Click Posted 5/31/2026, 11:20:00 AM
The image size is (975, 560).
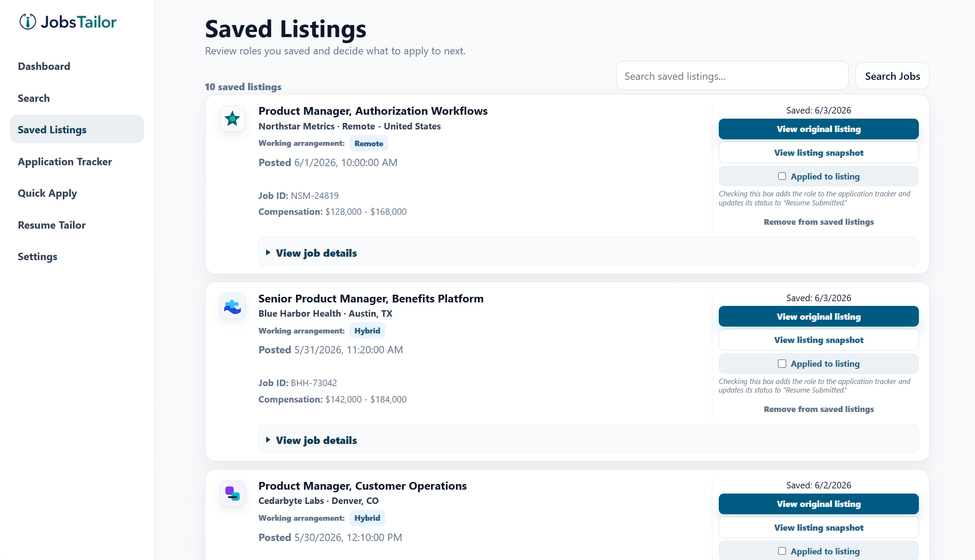pos(330,350)
